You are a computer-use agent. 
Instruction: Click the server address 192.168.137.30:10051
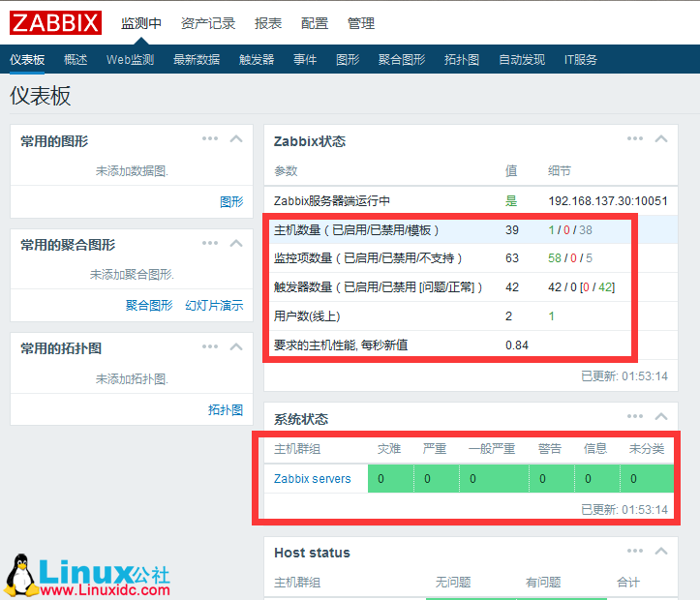coord(608,201)
